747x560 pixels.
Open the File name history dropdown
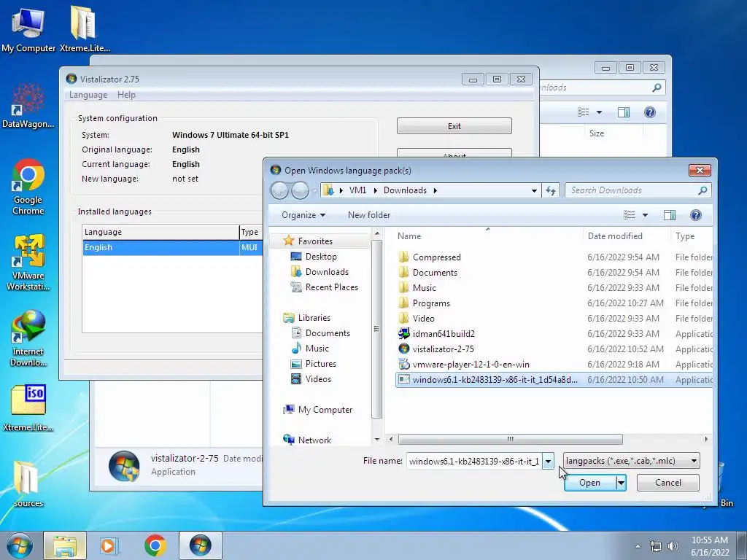548,461
